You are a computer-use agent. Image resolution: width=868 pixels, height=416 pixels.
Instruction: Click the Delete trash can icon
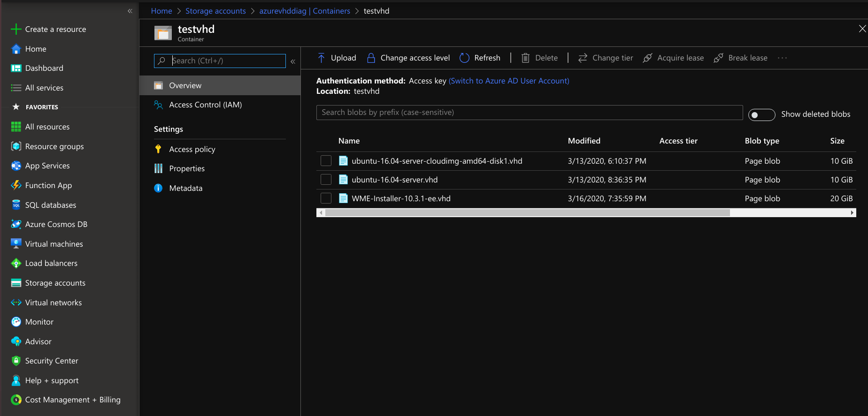click(x=525, y=58)
